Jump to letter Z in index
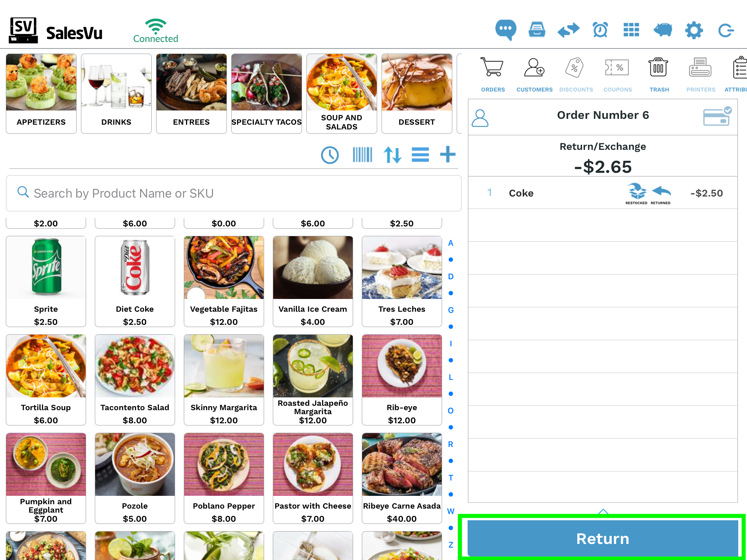 click(x=451, y=545)
